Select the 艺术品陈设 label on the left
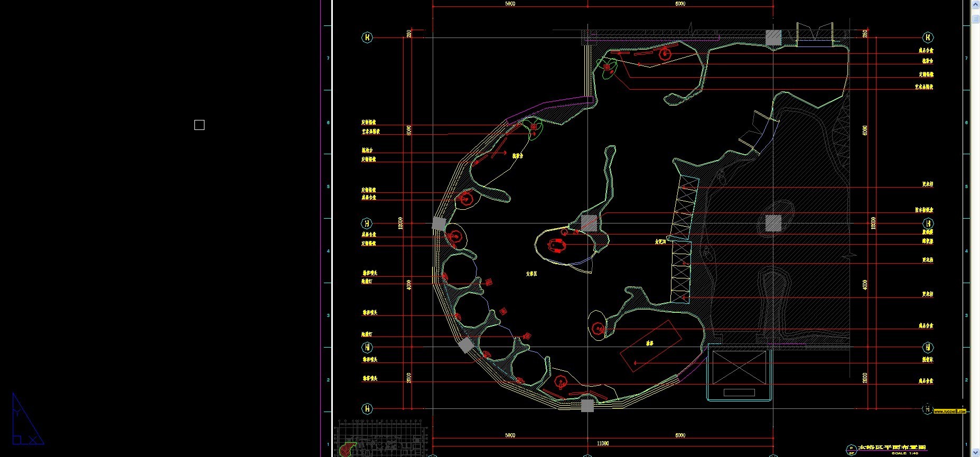Viewport: 980px width, 457px height. 371,131
